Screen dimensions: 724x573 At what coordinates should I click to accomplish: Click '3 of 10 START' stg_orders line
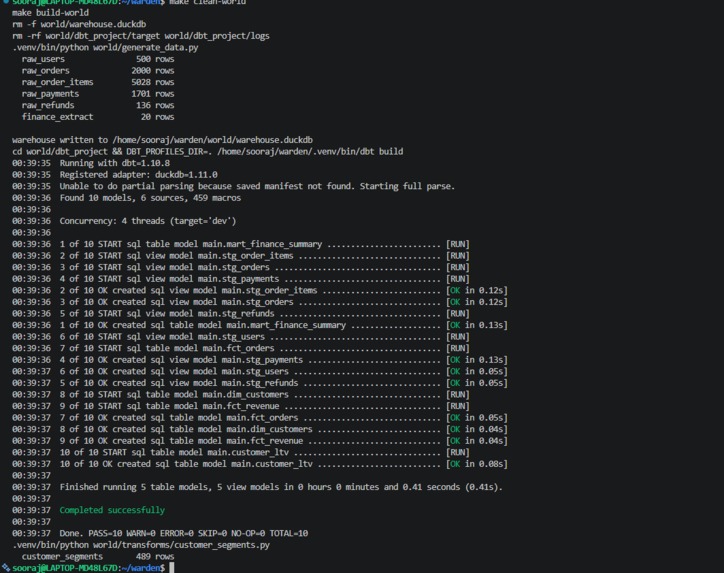coord(241,267)
